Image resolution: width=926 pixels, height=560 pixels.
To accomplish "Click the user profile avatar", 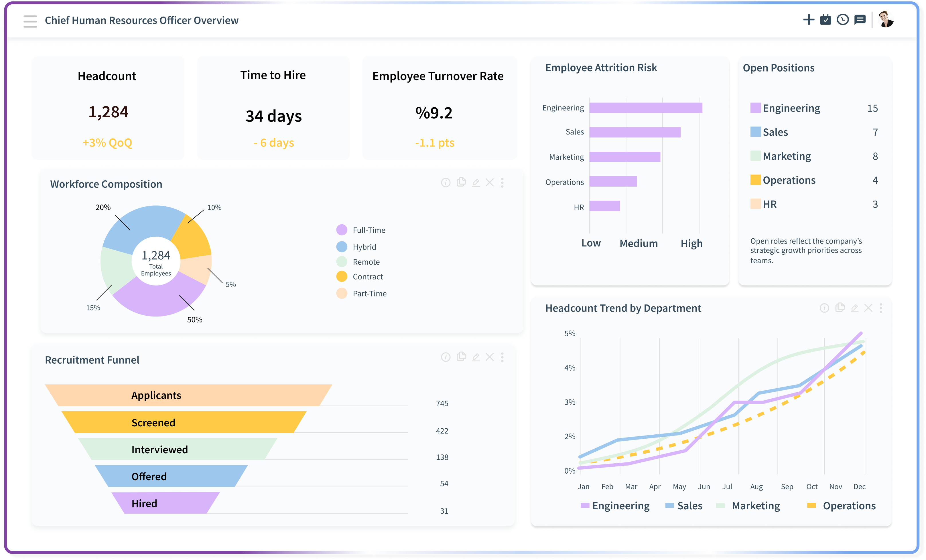I will (886, 19).
